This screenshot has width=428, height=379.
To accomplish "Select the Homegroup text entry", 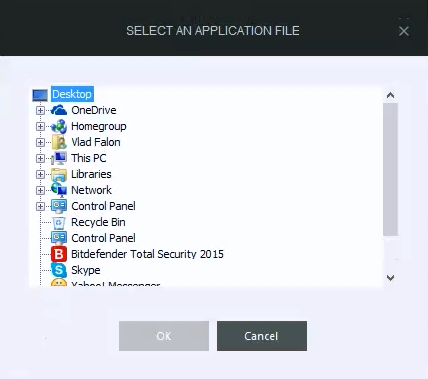I will [99, 126].
